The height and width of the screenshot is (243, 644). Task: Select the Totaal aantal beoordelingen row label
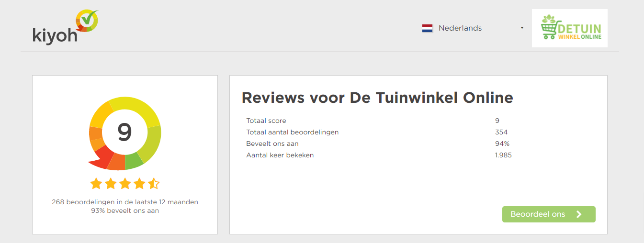pos(292,132)
